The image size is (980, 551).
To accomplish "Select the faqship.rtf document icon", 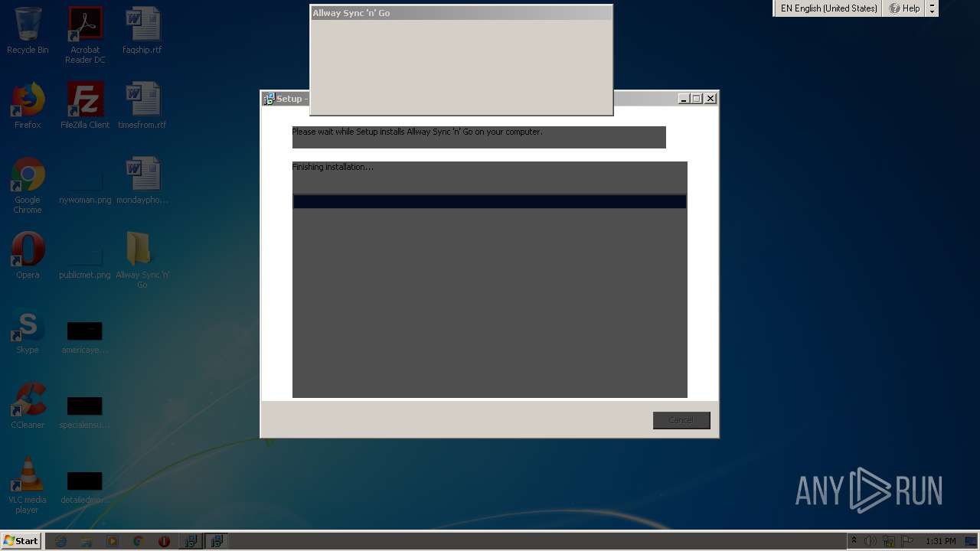I will 142,31.
